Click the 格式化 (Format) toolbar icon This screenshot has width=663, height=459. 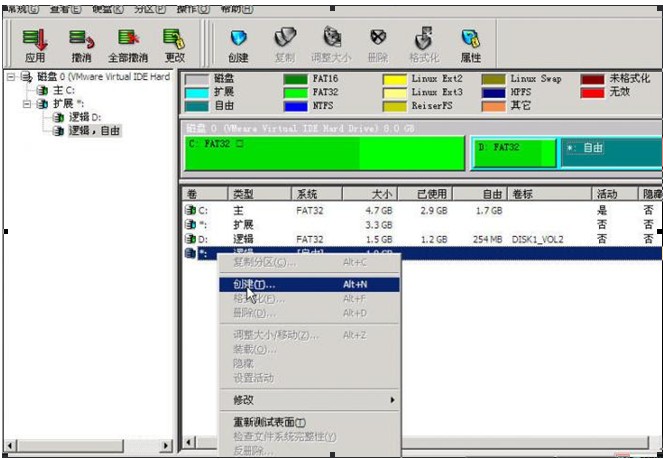click(x=424, y=44)
